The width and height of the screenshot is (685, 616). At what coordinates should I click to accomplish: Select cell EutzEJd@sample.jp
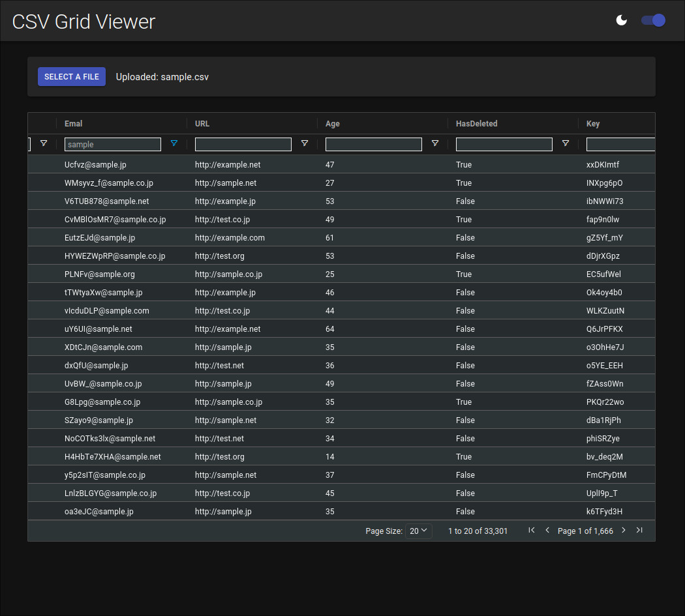(100, 238)
